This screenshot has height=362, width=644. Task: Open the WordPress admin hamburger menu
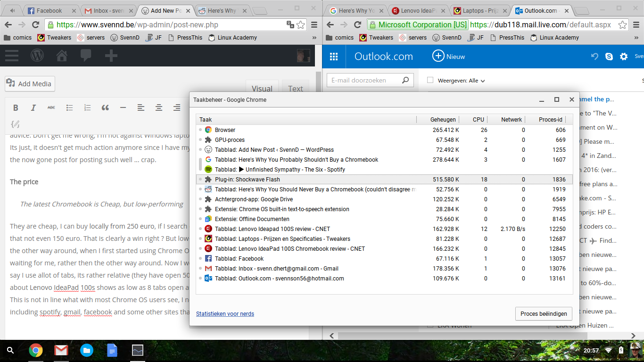(12, 55)
